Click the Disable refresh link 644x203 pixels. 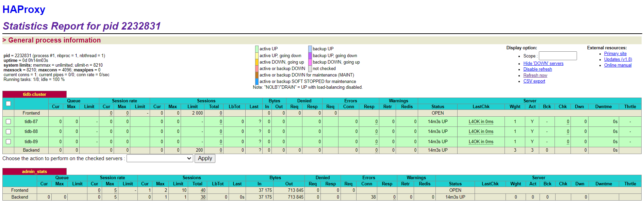pos(537,69)
